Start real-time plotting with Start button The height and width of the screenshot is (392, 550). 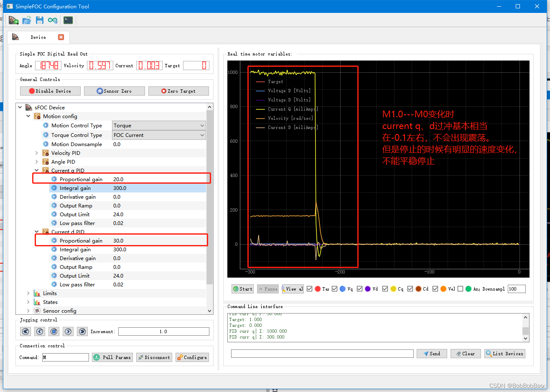point(242,289)
